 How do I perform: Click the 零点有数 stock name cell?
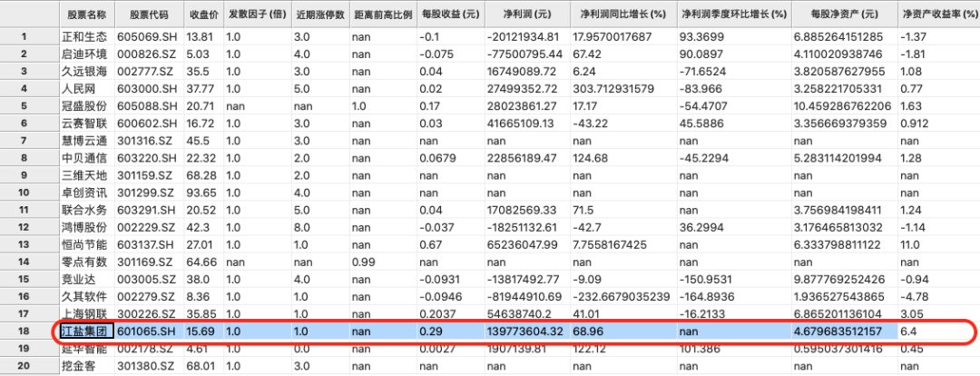(x=87, y=261)
